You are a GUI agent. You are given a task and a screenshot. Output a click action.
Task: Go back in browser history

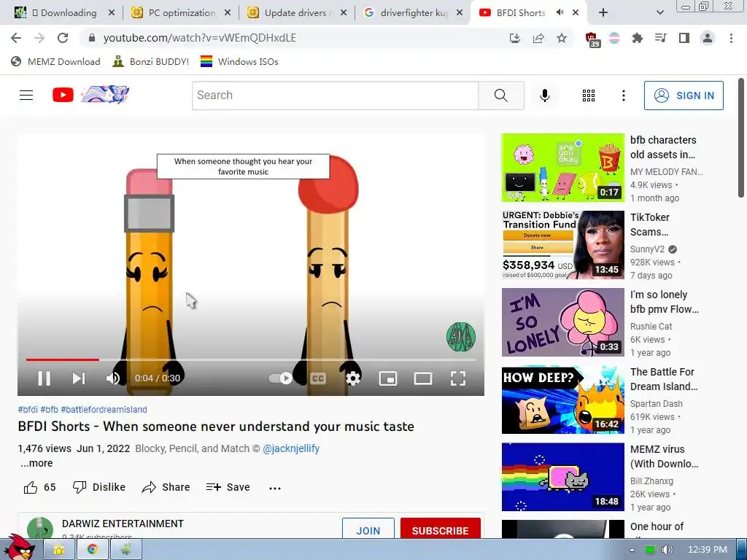click(x=16, y=38)
